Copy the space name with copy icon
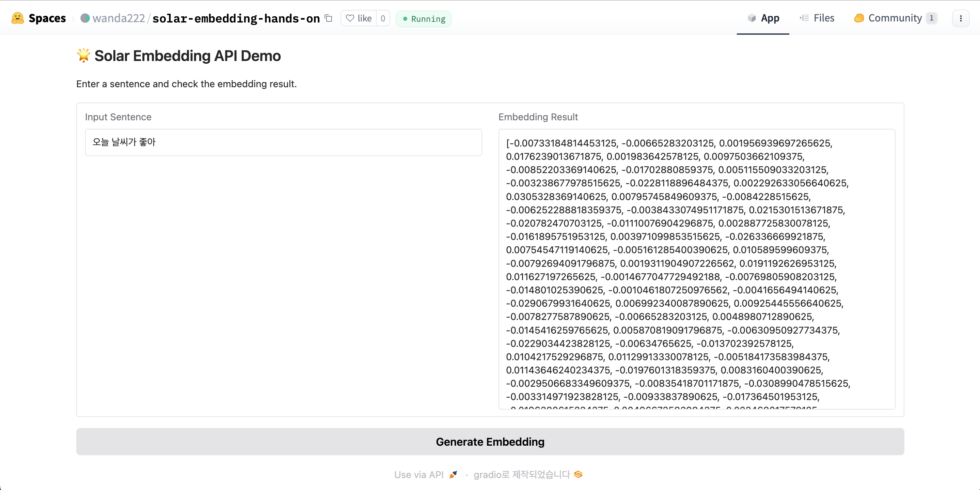The width and height of the screenshot is (980, 490). pos(328,18)
